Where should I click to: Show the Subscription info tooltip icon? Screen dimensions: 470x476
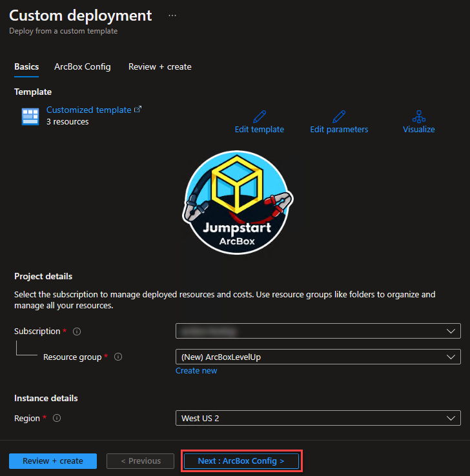tap(77, 332)
